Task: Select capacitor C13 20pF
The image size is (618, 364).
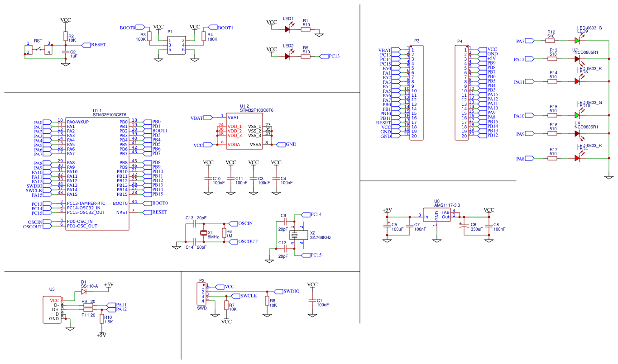Action: tap(195, 223)
